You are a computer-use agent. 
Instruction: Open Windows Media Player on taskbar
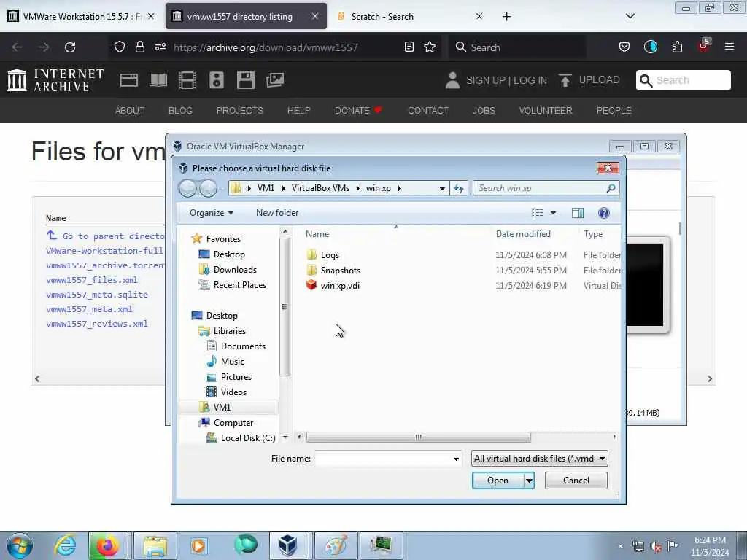point(198,545)
